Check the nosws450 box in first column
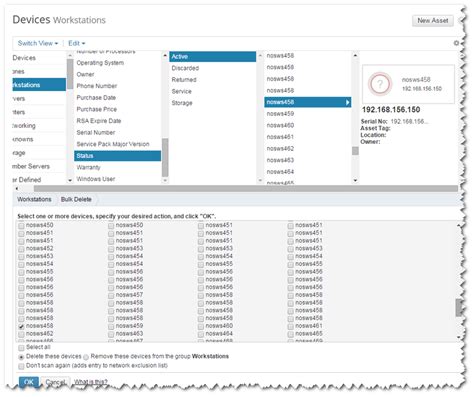The height and width of the screenshot is (397, 474). pyautogui.click(x=21, y=226)
